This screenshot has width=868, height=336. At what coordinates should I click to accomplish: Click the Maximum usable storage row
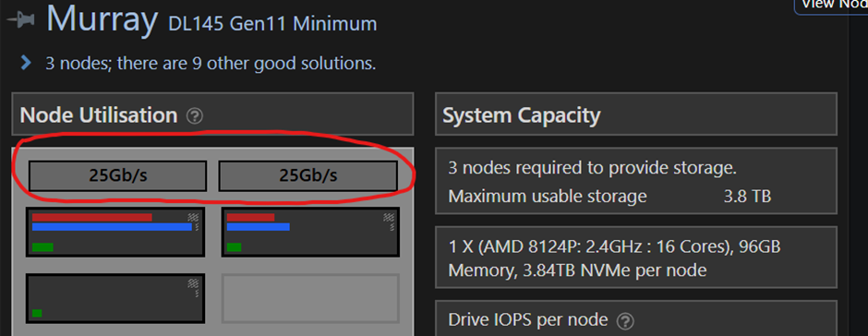[x=609, y=197]
